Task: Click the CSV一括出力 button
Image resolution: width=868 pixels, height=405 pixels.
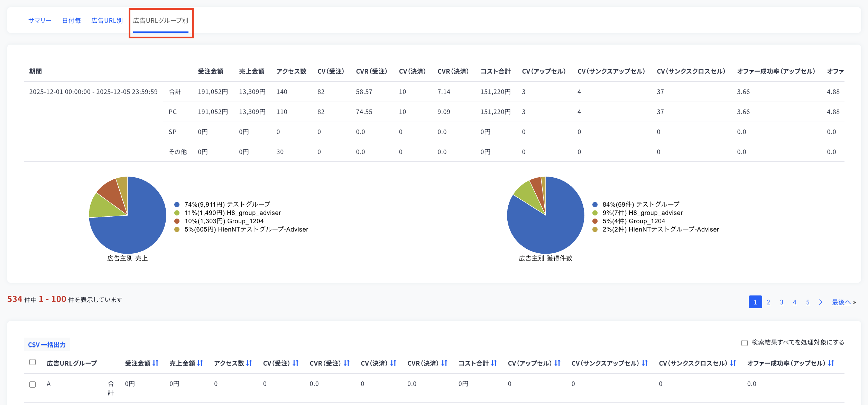Action: pyautogui.click(x=47, y=345)
